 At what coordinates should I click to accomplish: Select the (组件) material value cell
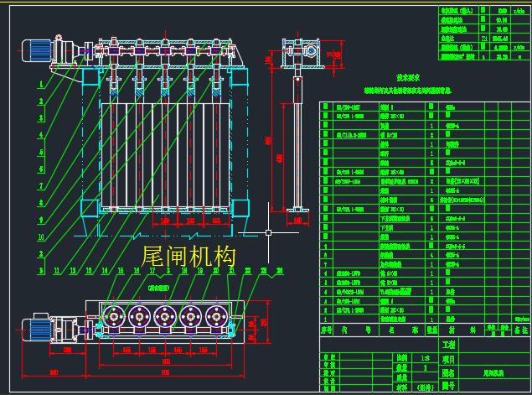point(425,387)
